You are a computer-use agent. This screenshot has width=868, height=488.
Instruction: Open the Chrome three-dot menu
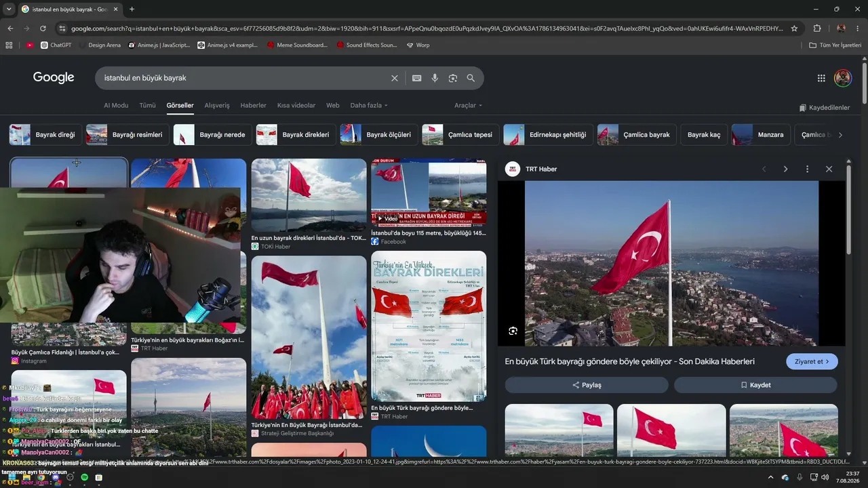click(858, 28)
